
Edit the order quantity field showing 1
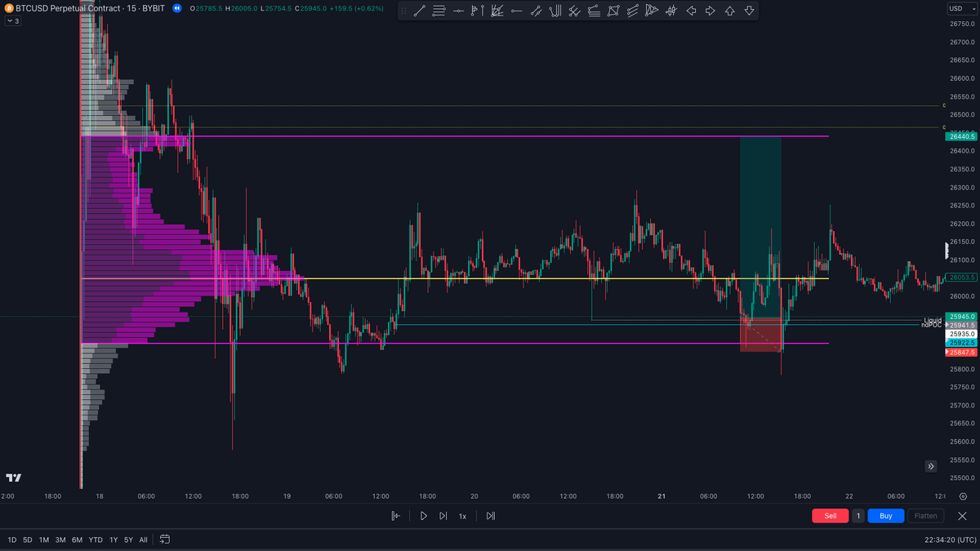point(858,516)
